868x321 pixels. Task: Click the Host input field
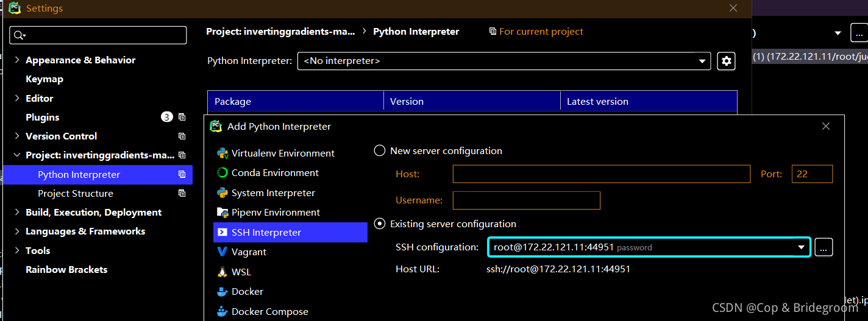coord(601,174)
